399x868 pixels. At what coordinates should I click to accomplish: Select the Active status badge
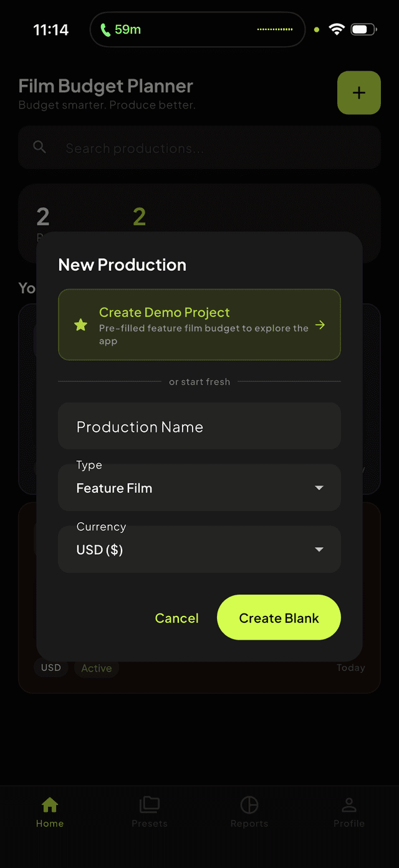(96, 668)
